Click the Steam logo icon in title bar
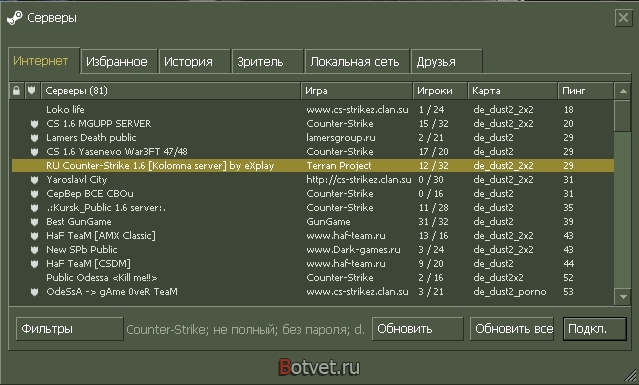Screen dimensions: 639x385 point(15,18)
